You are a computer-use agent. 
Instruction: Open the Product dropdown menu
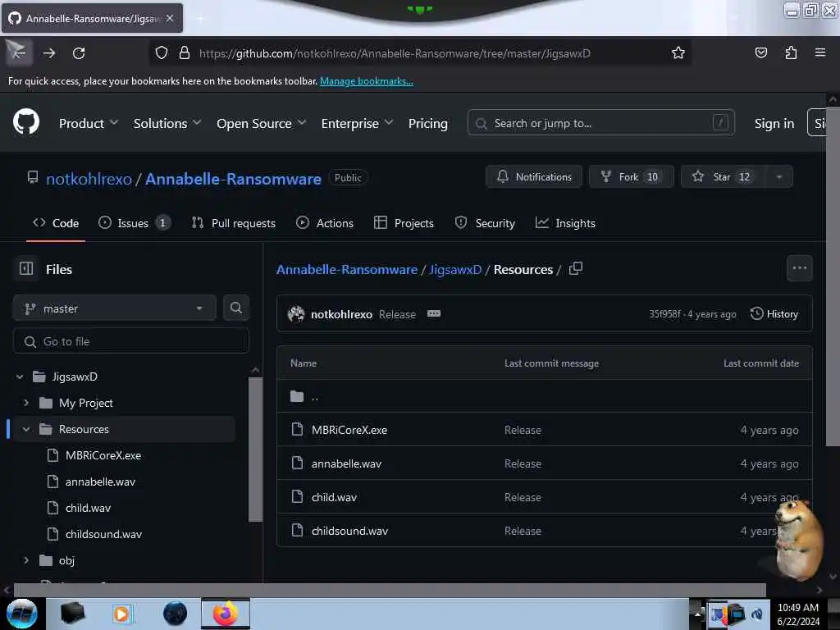point(89,123)
